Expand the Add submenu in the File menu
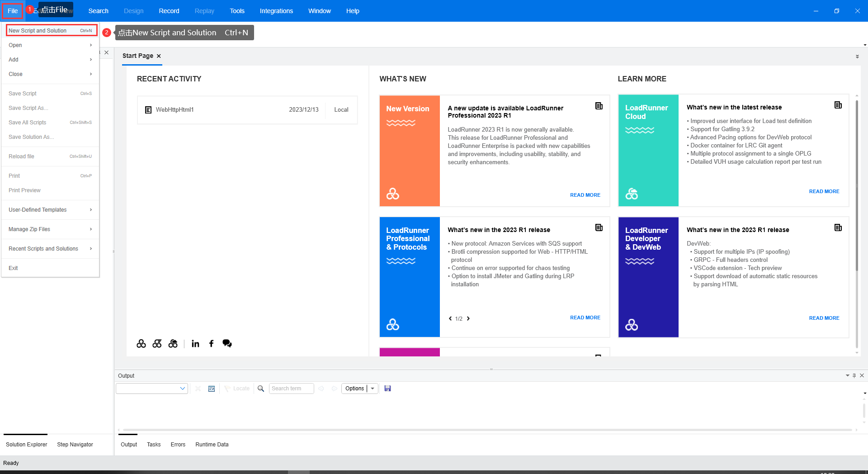Image resolution: width=868 pixels, height=474 pixels. [x=50, y=60]
